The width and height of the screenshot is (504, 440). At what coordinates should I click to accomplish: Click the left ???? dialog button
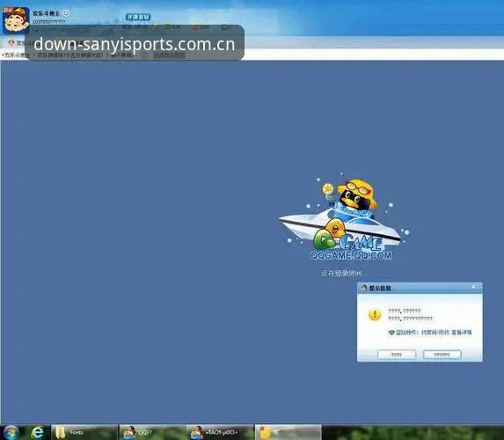[397, 355]
